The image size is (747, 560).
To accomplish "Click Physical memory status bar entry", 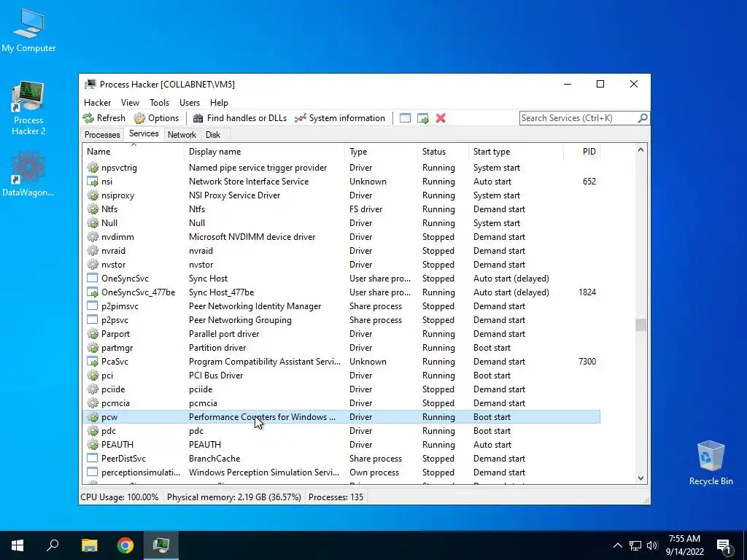I will click(x=234, y=497).
